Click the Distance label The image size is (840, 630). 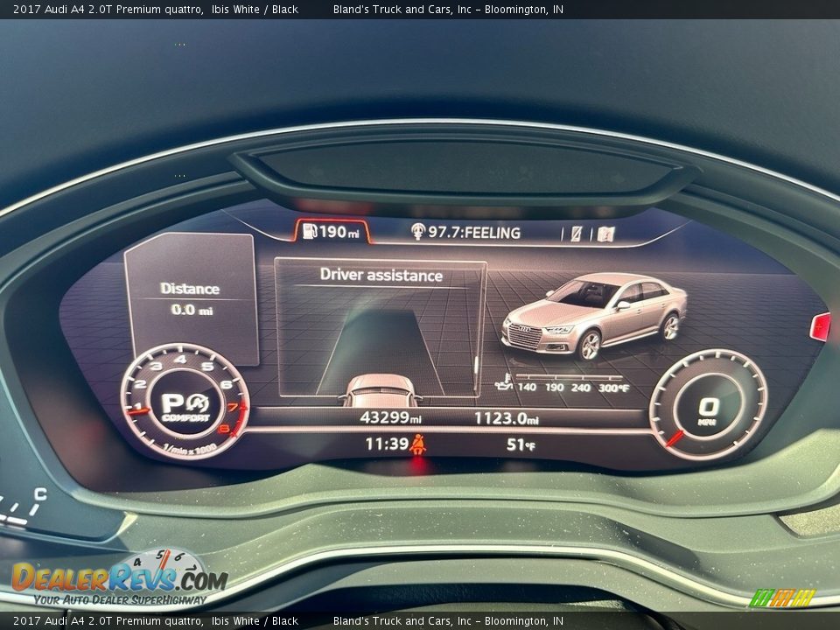pos(190,289)
